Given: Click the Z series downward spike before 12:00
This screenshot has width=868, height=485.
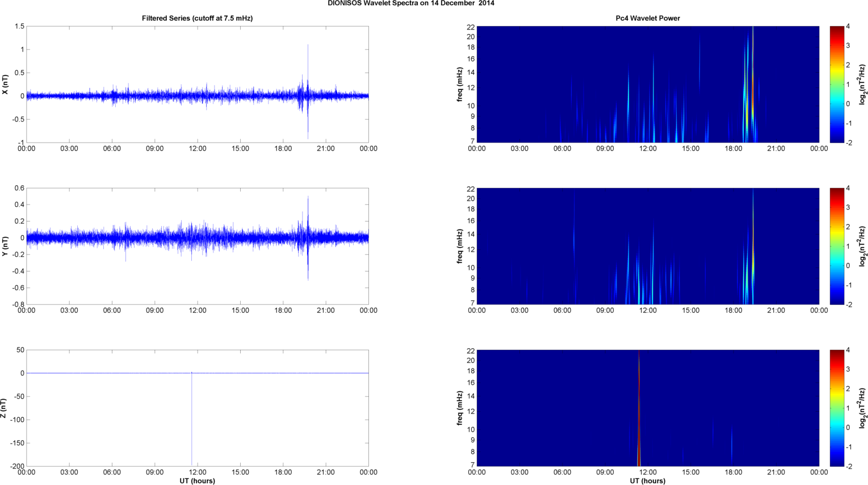Looking at the screenshot, I should (191, 419).
